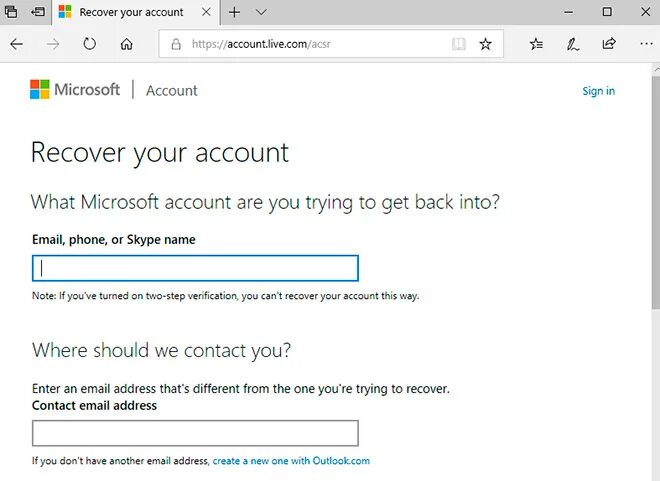Focus the Email, phone, or Skype name field

(x=195, y=268)
